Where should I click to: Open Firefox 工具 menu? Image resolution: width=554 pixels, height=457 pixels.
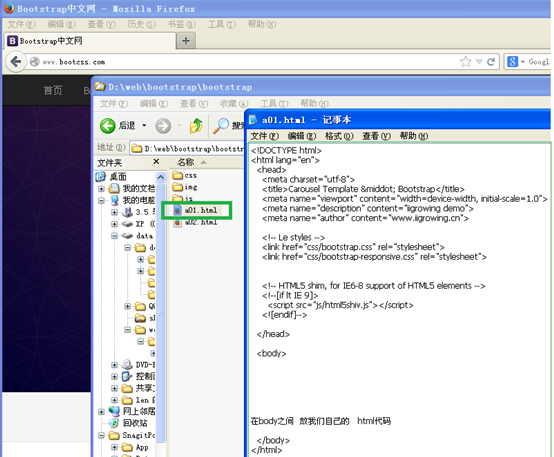[x=222, y=24]
